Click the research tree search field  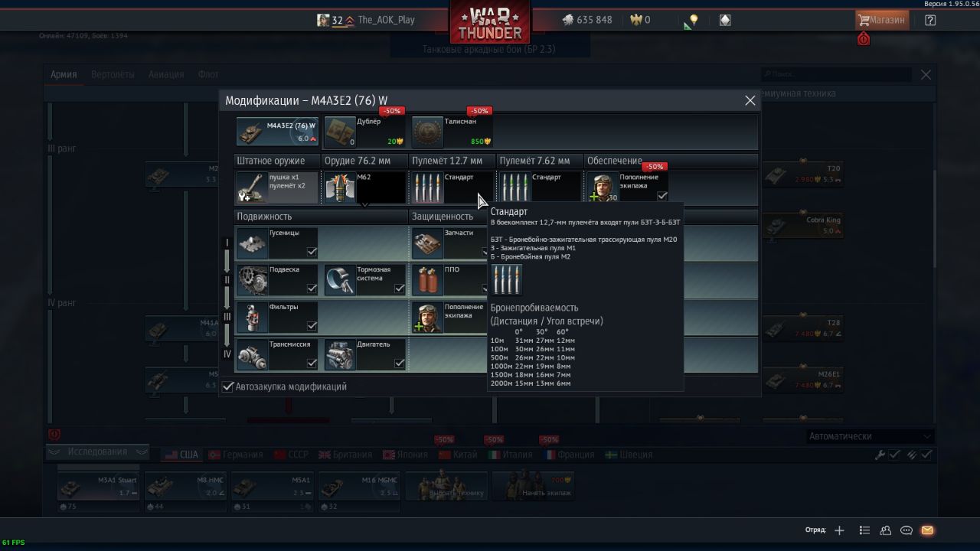[836, 74]
